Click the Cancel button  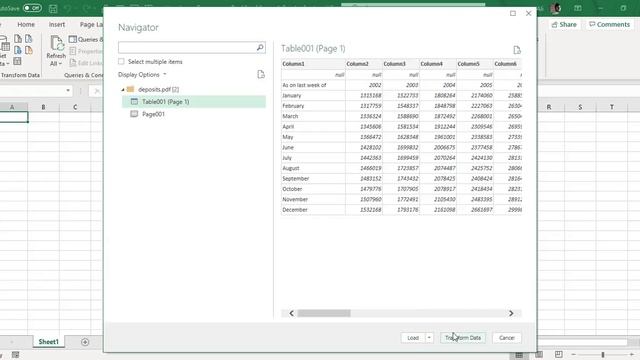tap(507, 338)
